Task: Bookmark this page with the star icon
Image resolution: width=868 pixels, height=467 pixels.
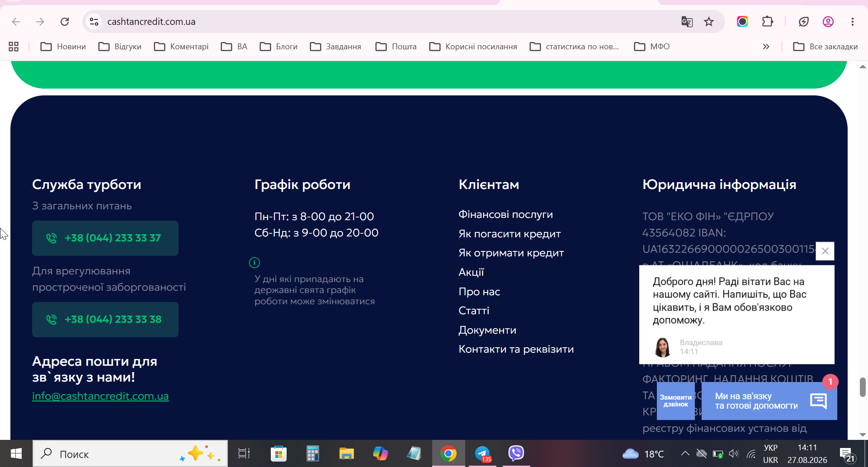Action: click(708, 22)
